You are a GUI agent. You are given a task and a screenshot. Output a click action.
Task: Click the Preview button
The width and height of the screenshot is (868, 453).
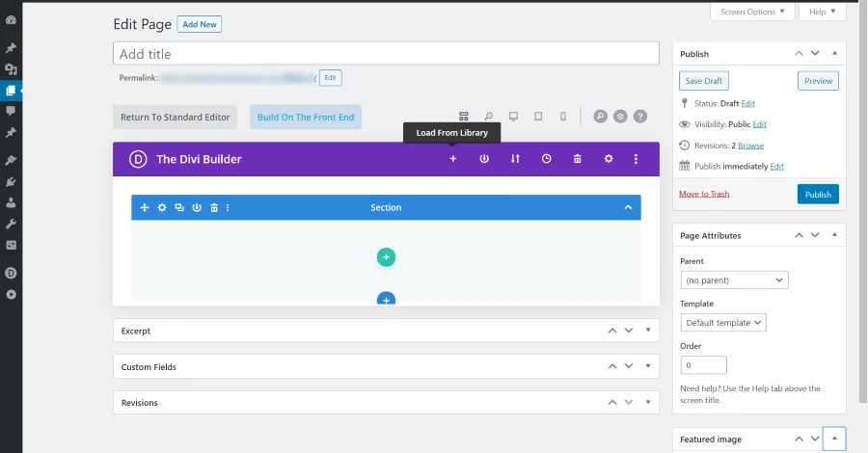[818, 81]
